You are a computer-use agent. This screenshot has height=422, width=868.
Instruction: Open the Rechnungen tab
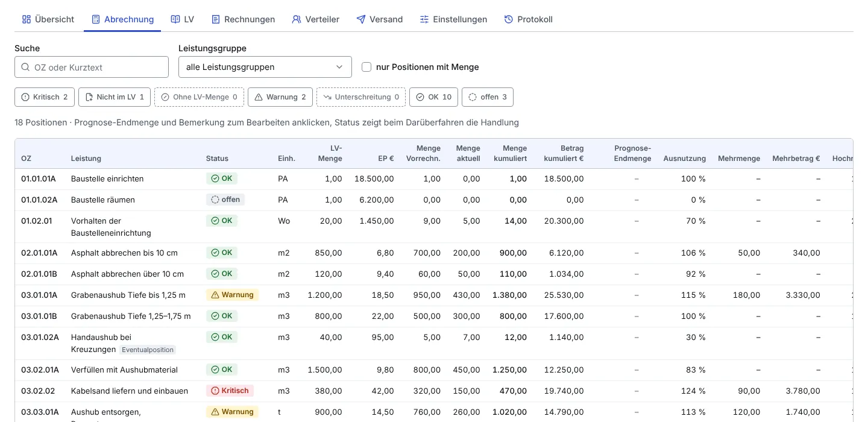tap(243, 19)
